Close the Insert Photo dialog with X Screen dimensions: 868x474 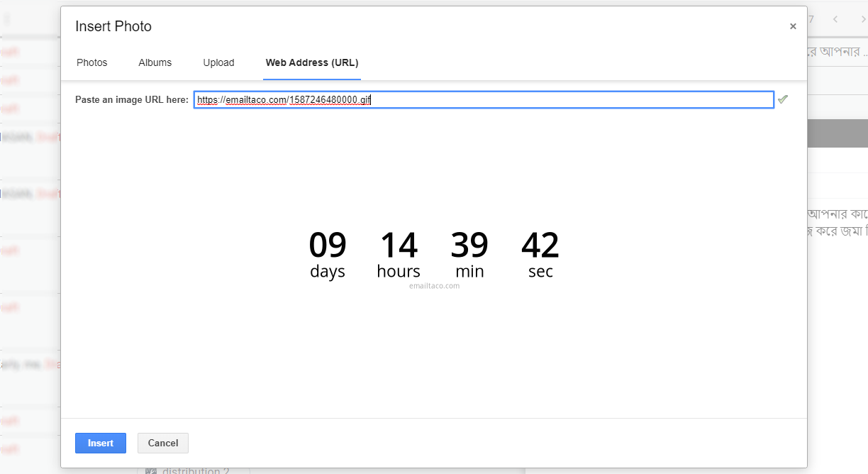[793, 26]
